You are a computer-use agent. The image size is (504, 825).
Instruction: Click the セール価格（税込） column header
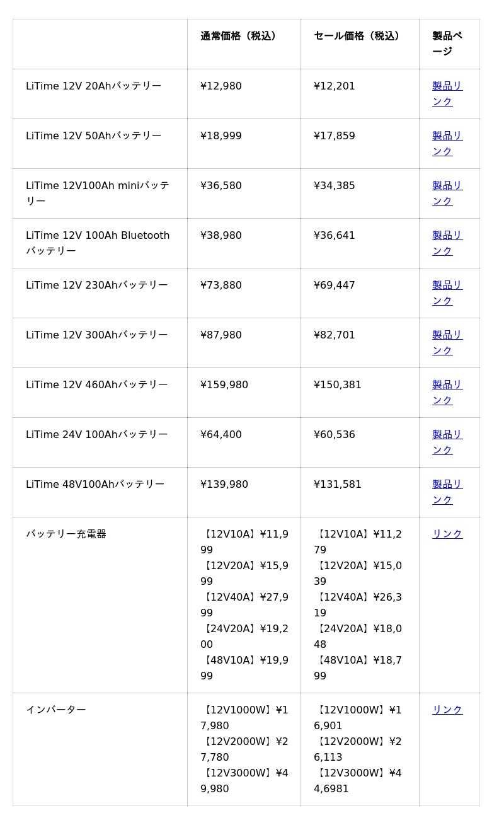click(358, 37)
